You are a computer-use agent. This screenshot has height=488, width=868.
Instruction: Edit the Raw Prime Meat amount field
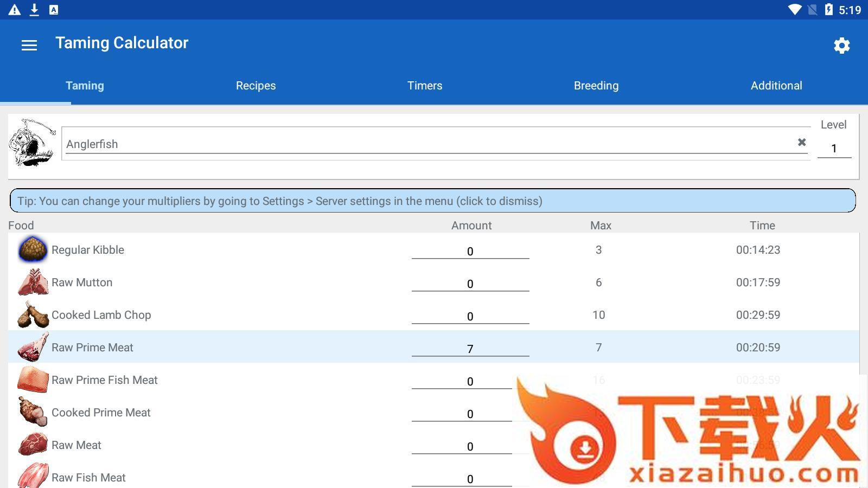(470, 349)
